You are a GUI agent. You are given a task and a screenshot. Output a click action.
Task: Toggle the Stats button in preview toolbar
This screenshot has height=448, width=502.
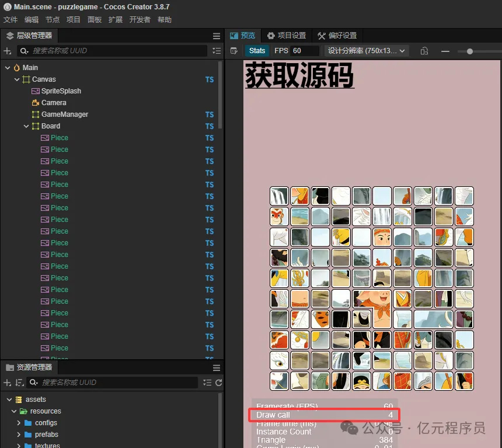click(x=257, y=51)
